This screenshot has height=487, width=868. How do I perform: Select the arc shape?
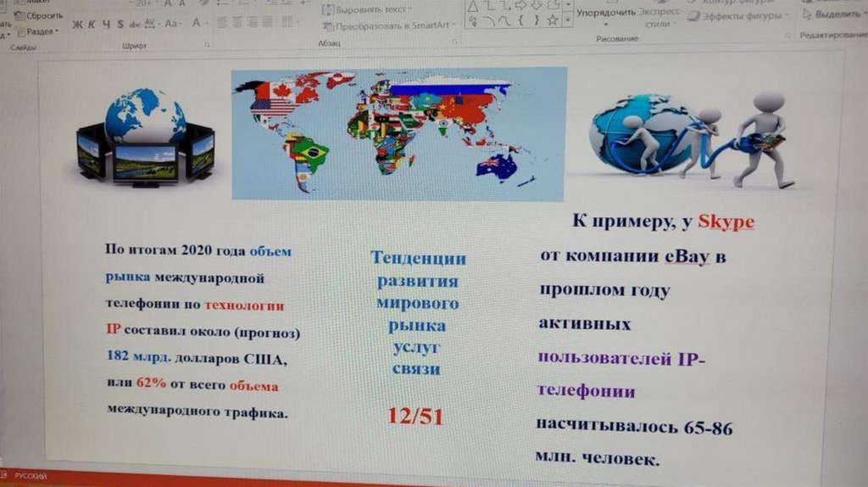click(489, 21)
